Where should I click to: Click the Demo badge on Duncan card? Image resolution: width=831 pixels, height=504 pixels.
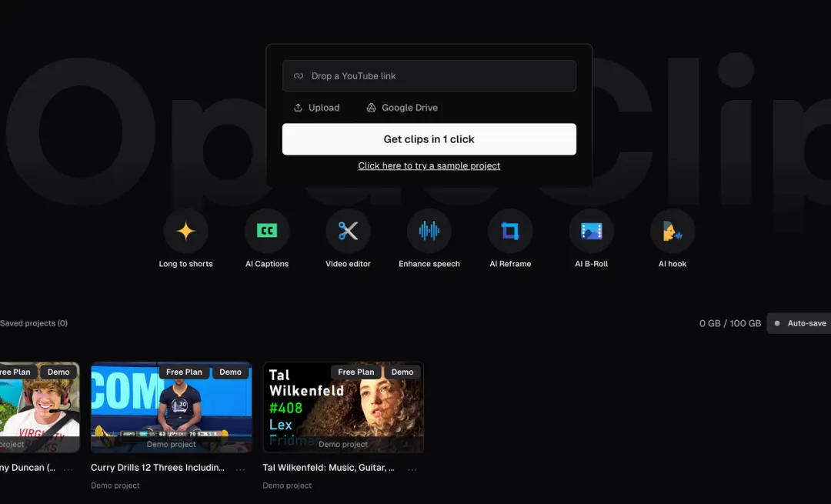58,372
